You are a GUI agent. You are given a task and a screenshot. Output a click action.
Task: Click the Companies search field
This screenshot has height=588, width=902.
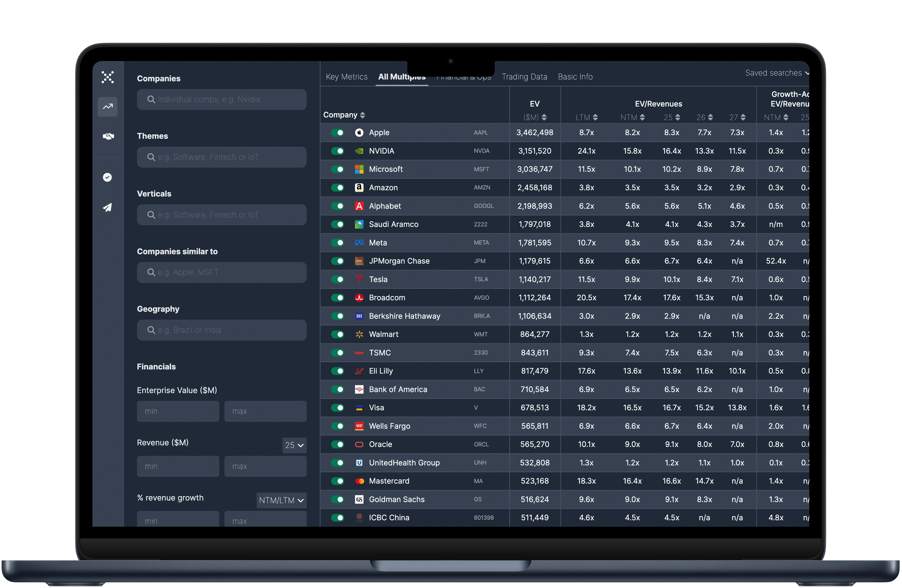[222, 99]
